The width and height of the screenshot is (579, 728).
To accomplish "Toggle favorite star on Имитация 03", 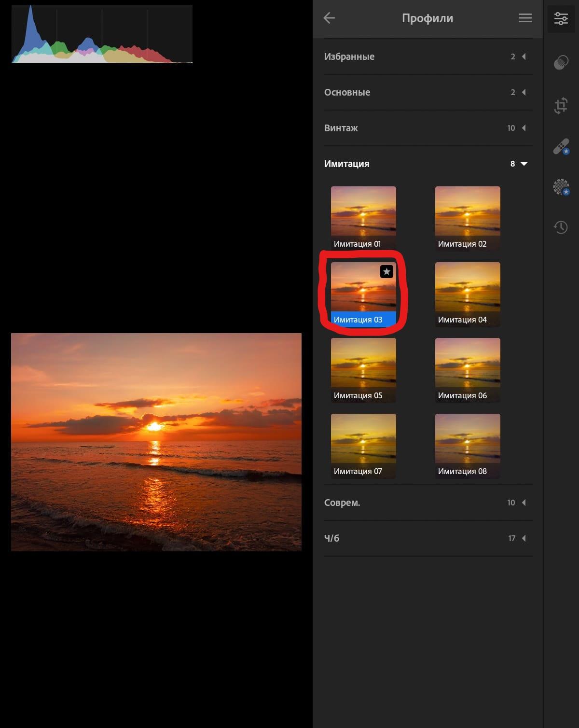I will click(386, 272).
